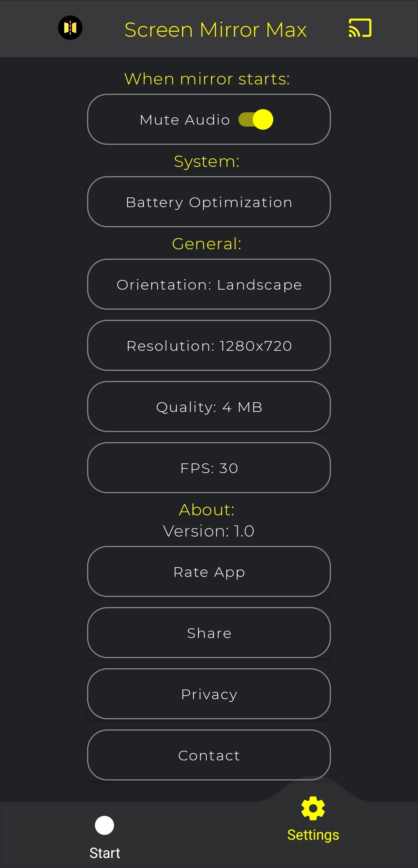Switch to the Start tab label
The width and height of the screenshot is (418, 868).
(x=104, y=853)
